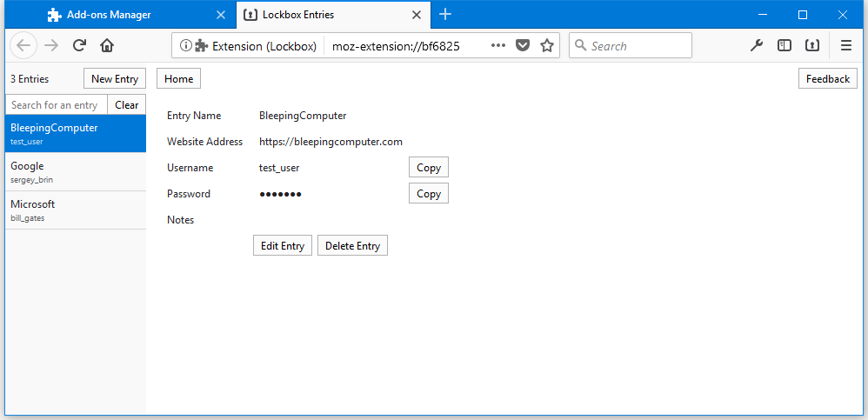Click the https://bleepingcomputer.com address text
The image size is (868, 420).
(331, 142)
